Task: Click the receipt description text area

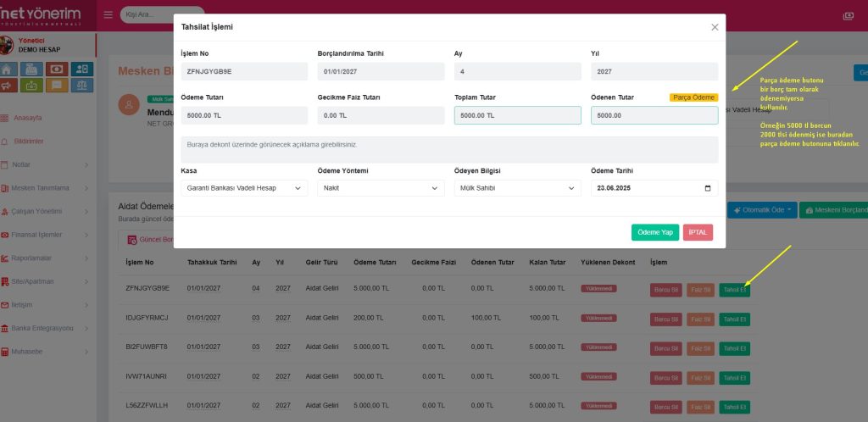Action: (449, 150)
